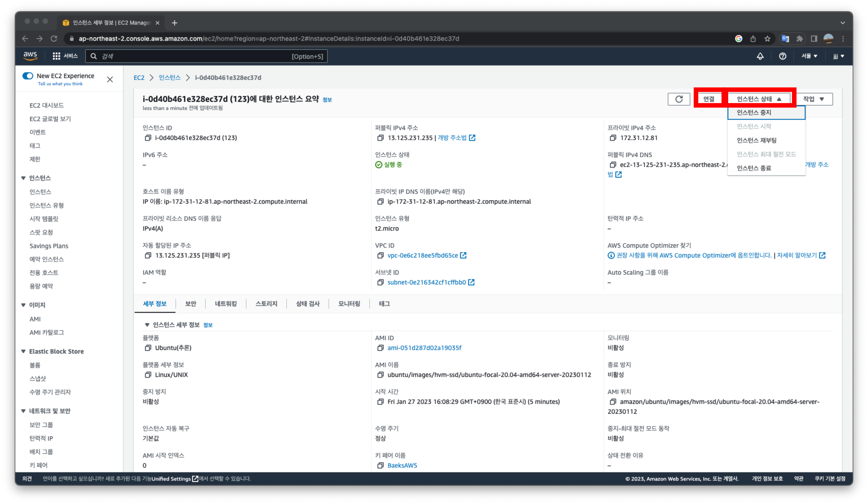Choose 인스턴스 재부팅 in the state menu

point(756,140)
